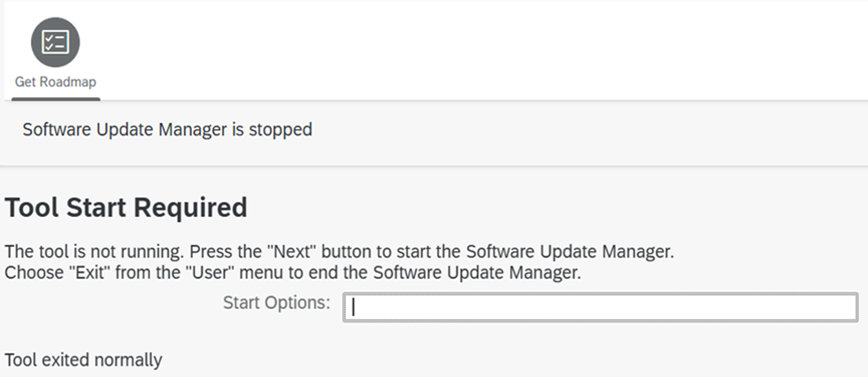Focus the Start Options input field
The width and height of the screenshot is (868, 377).
click(599, 306)
